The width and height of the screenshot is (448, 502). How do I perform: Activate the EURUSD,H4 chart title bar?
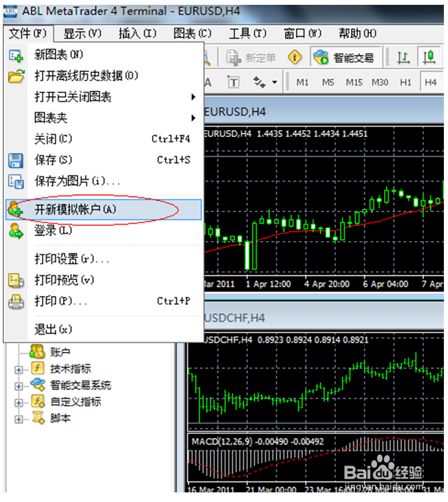point(323,112)
